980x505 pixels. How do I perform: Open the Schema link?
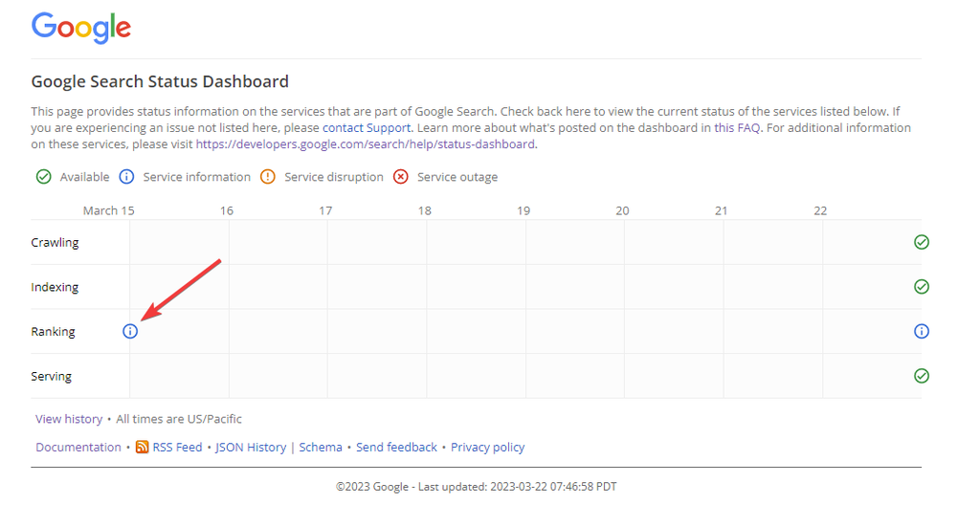tap(321, 447)
